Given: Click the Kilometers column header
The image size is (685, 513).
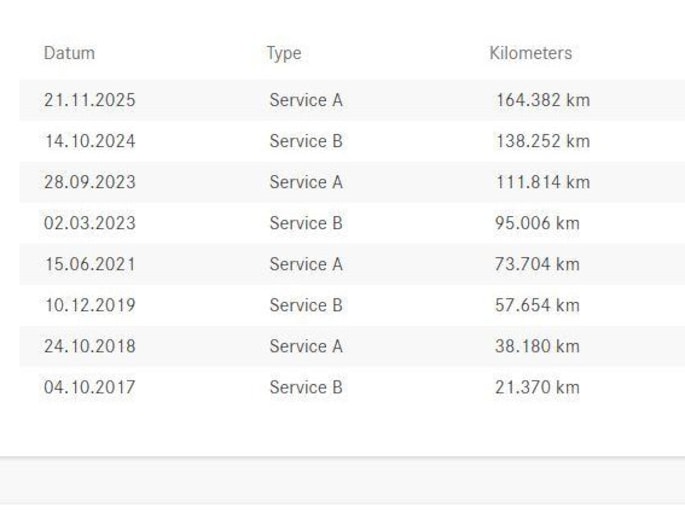Looking at the screenshot, I should pos(530,53).
